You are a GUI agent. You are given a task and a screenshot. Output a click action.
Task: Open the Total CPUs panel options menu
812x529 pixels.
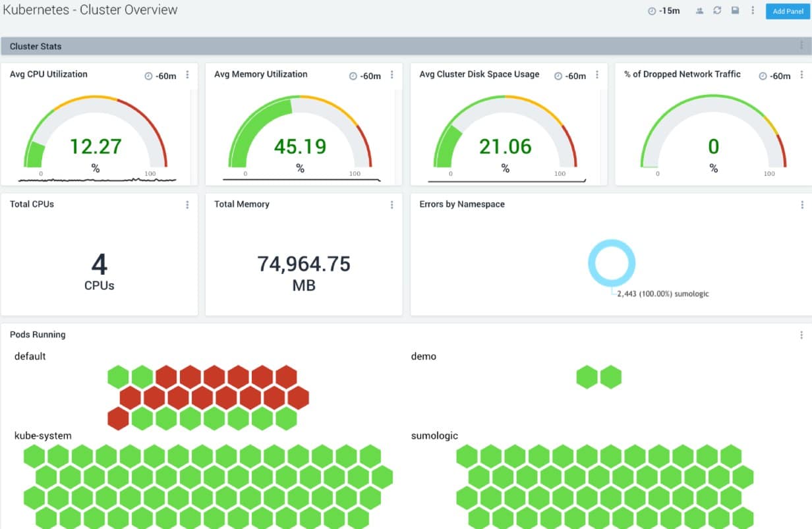187,205
